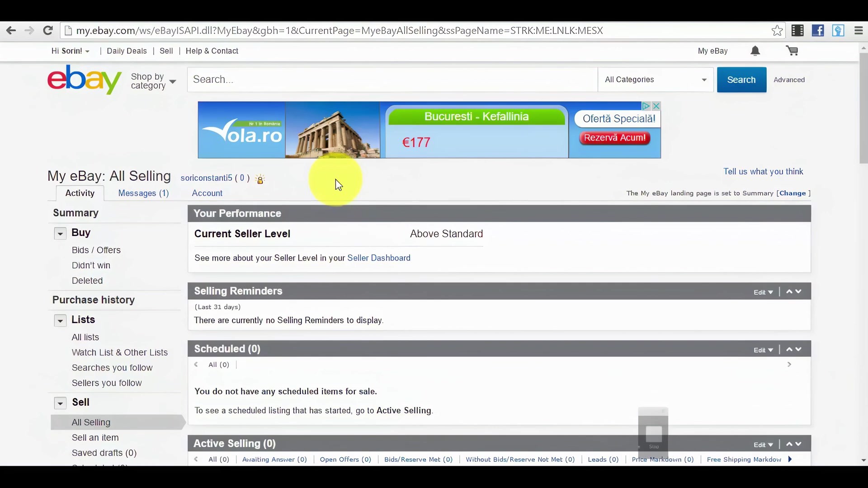Viewport: 868px width, 488px height.
Task: Click the browser reload icon
Action: click(48, 31)
